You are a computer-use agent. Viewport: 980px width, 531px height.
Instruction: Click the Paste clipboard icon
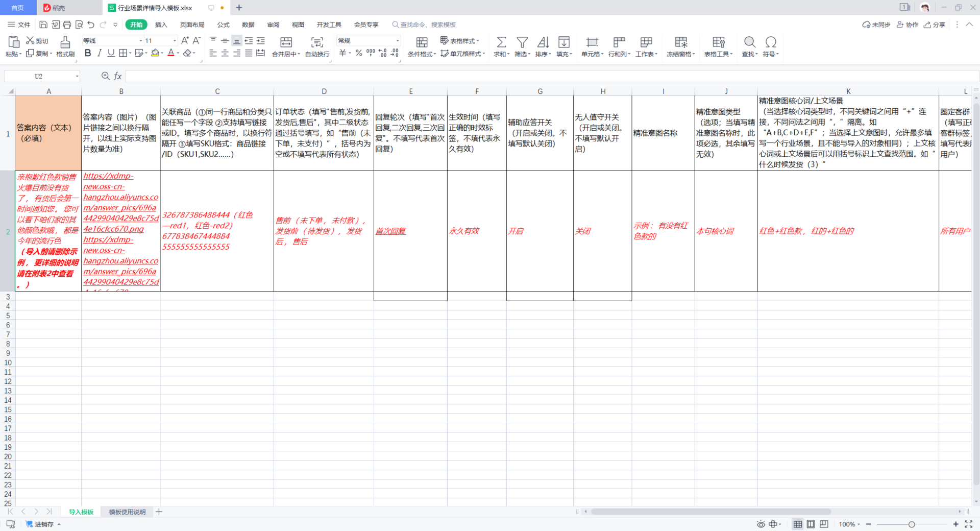[14, 42]
